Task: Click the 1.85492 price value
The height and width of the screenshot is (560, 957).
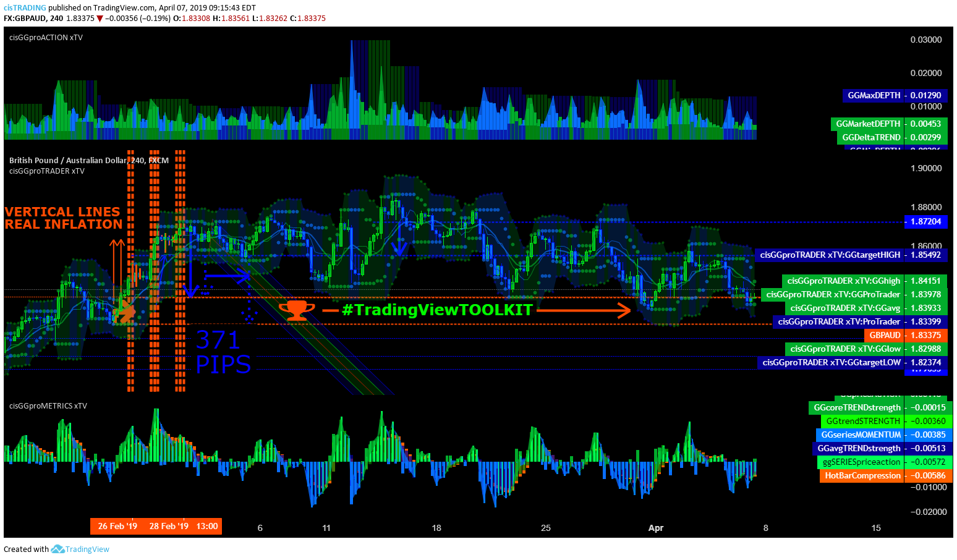Action: tap(926, 255)
